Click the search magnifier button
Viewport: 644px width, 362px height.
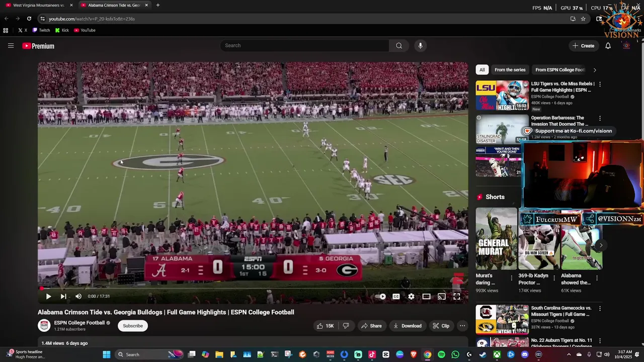point(399,46)
